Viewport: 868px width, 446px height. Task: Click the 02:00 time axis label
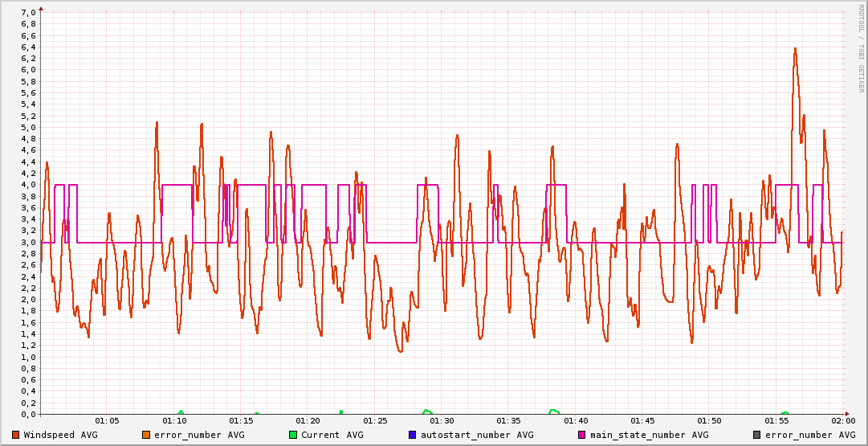pos(842,421)
